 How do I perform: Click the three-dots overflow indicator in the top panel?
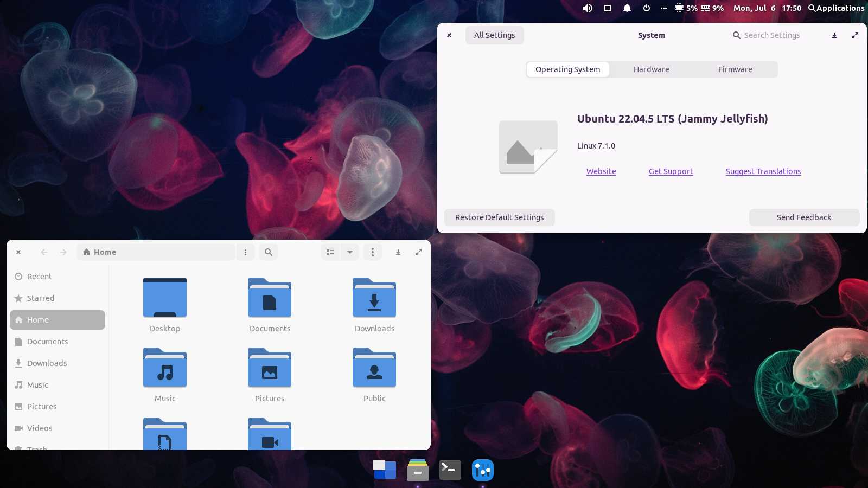pos(663,8)
